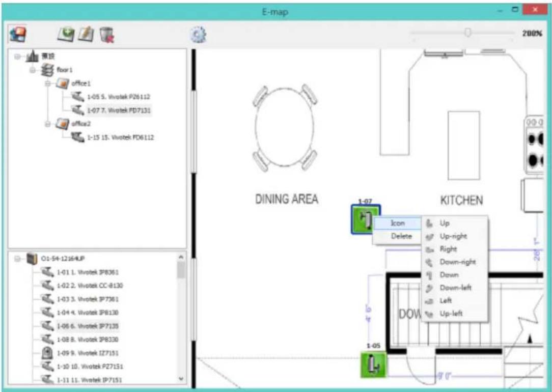Select camera 1-04 4. Vivotek in device list
552x392 pixels.
[x=88, y=313]
